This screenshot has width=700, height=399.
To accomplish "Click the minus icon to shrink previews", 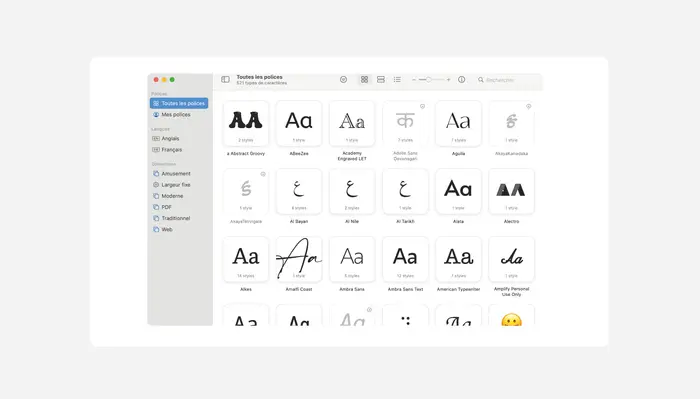I will click(x=414, y=79).
